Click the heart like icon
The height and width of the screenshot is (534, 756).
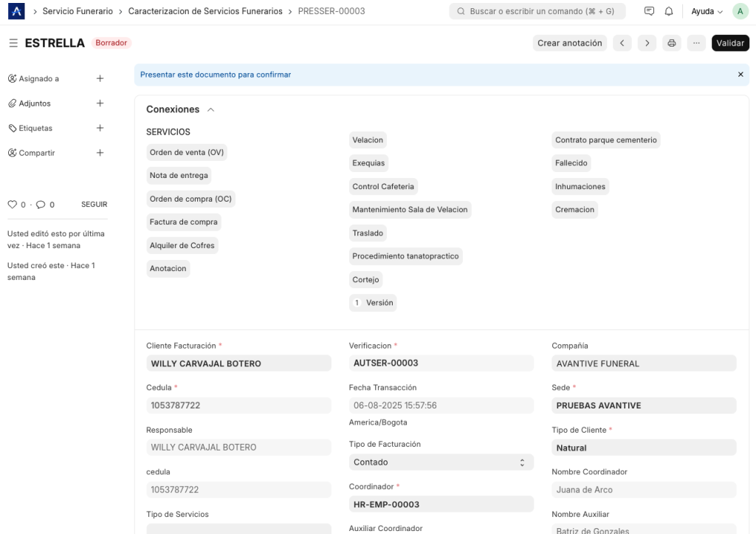click(x=12, y=205)
